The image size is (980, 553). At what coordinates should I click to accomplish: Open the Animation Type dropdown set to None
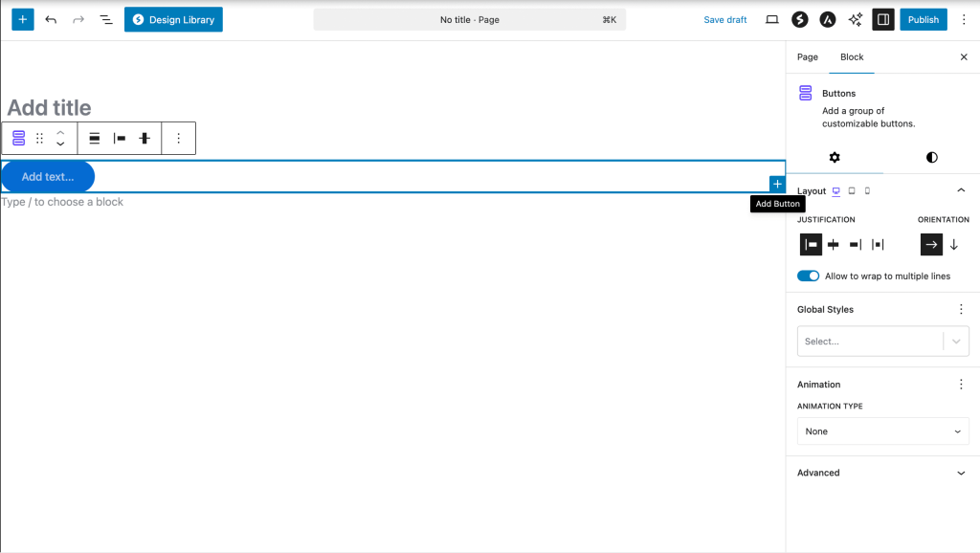coord(882,431)
